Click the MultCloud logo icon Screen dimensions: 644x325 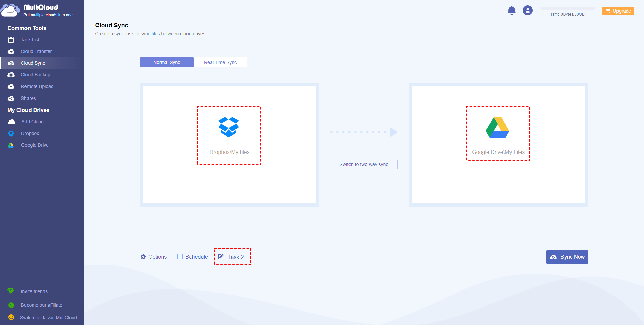[10, 10]
